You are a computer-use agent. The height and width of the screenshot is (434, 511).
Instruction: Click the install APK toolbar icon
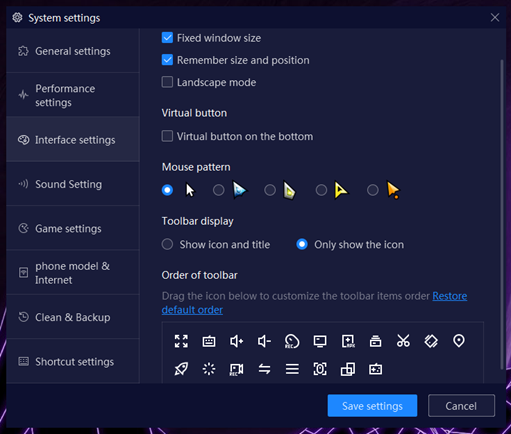click(x=348, y=341)
